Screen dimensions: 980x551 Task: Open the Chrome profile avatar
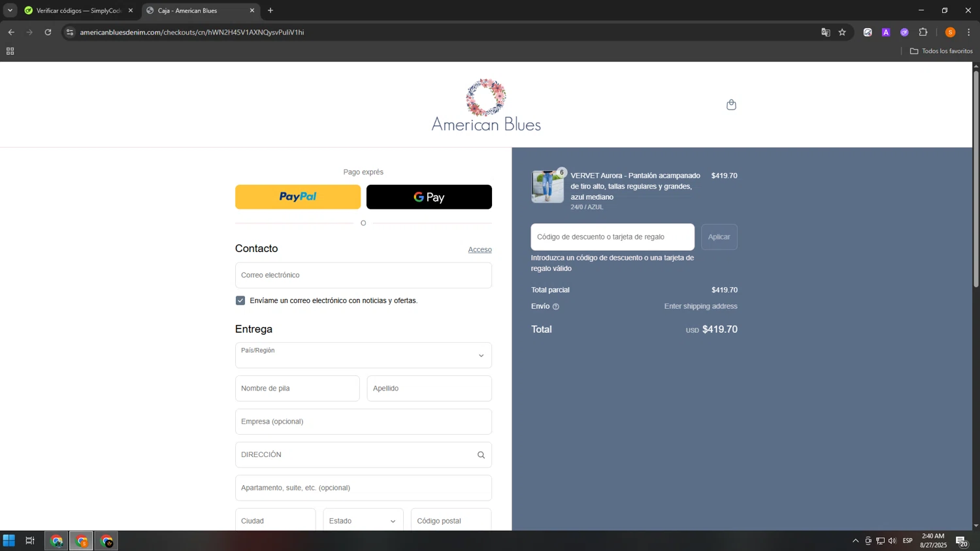tap(950, 32)
